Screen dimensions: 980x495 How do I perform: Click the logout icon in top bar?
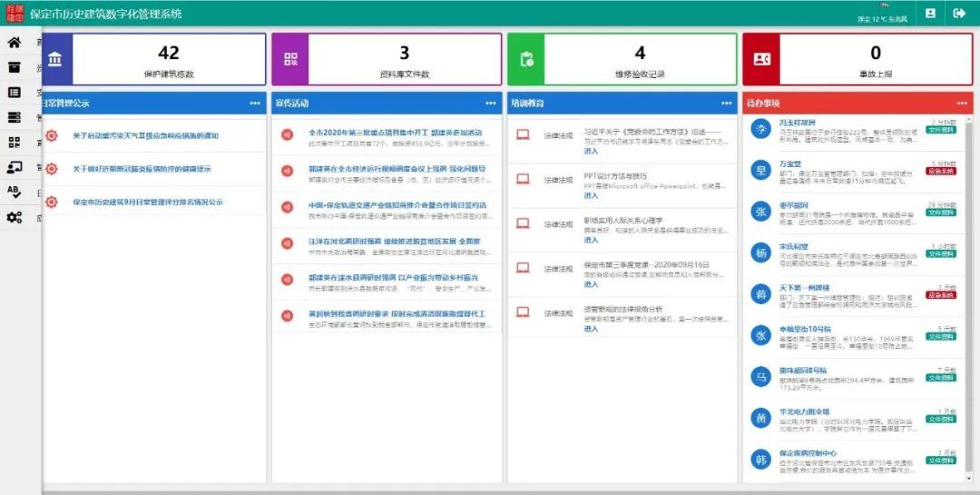[x=959, y=13]
